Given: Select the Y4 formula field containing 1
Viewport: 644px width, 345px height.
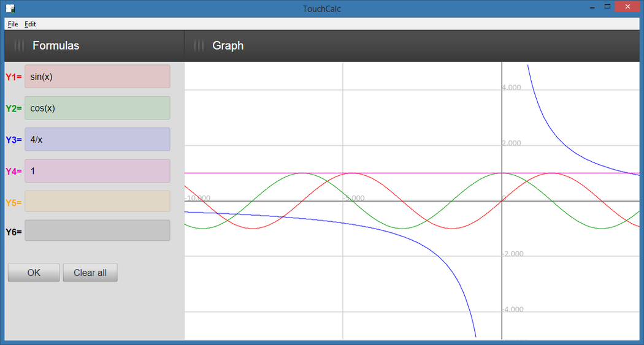Looking at the screenshot, I should point(97,171).
